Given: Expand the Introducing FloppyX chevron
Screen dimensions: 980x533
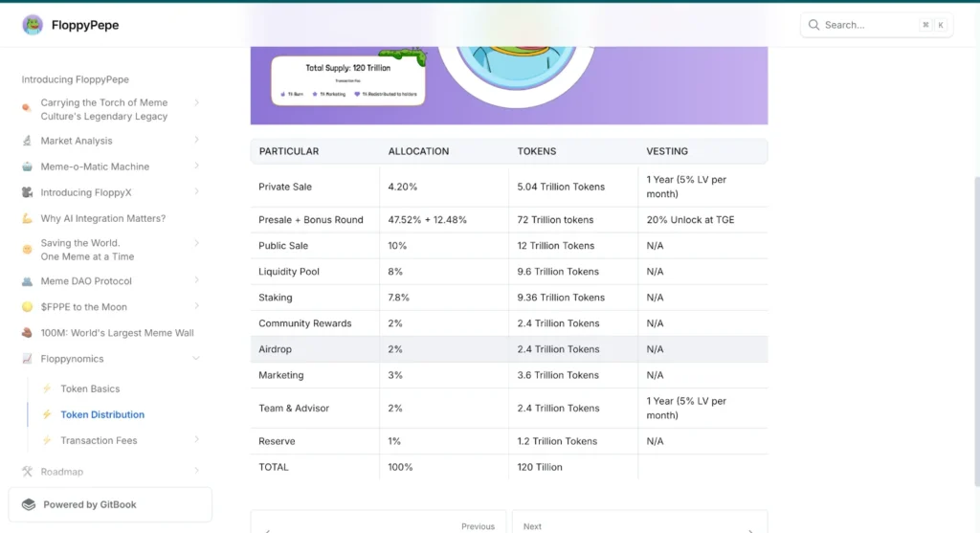Looking at the screenshot, I should point(196,191).
